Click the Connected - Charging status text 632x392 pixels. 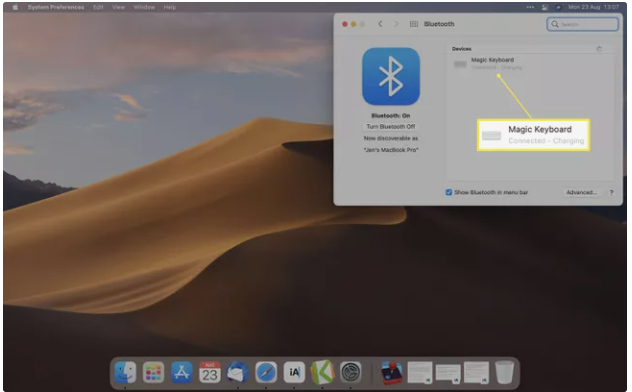click(x=497, y=68)
